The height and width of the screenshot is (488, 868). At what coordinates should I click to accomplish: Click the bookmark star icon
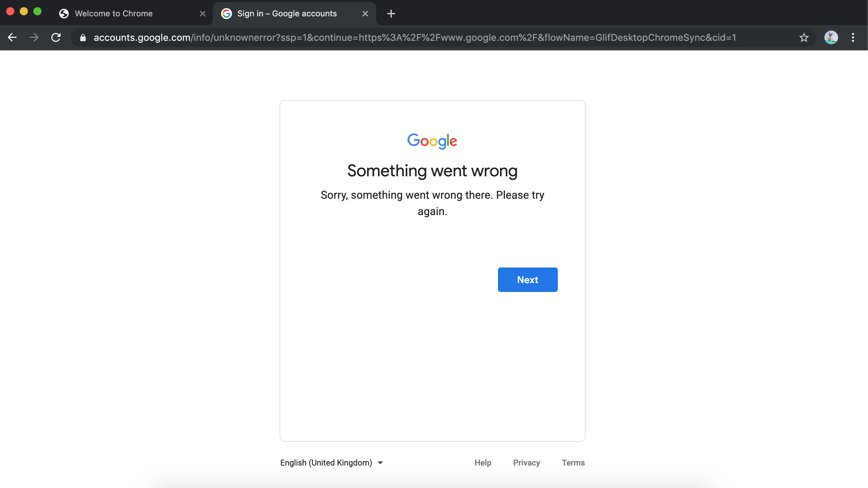(804, 37)
